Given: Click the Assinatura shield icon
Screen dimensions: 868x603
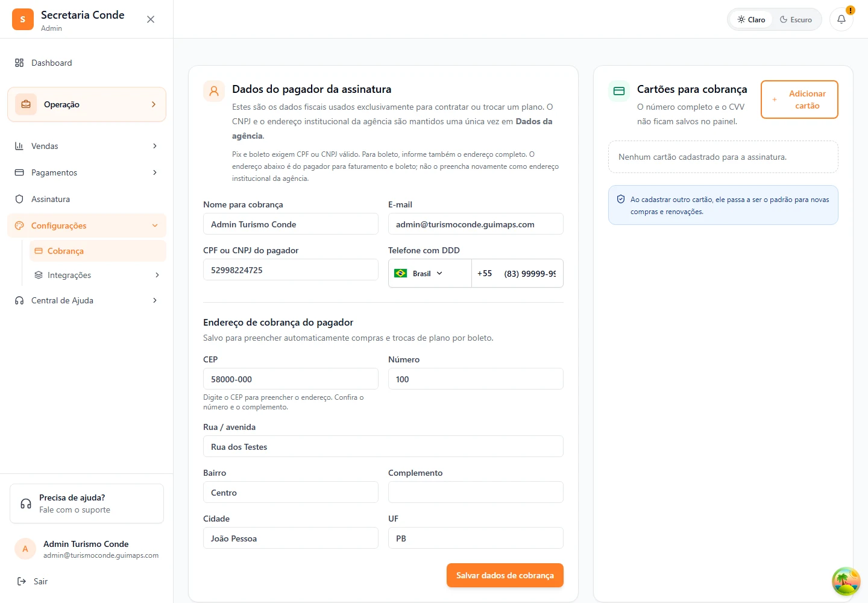Looking at the screenshot, I should click(x=19, y=199).
